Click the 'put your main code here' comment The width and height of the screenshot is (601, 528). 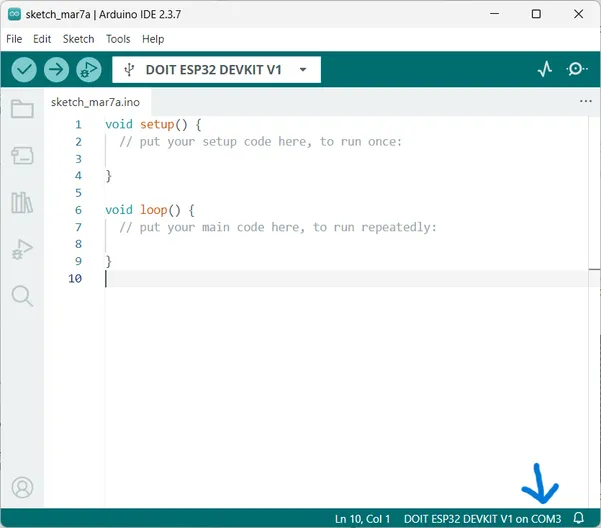[x=278, y=227]
